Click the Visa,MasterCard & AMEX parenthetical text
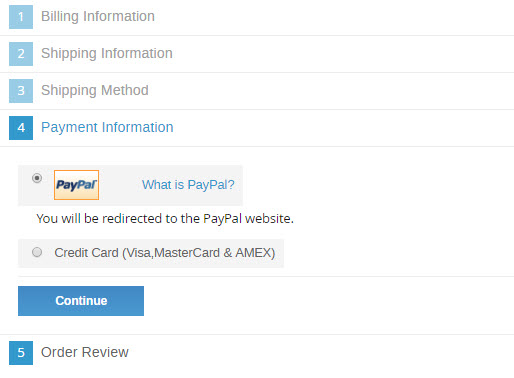This screenshot has height=378, width=514. tap(199, 253)
